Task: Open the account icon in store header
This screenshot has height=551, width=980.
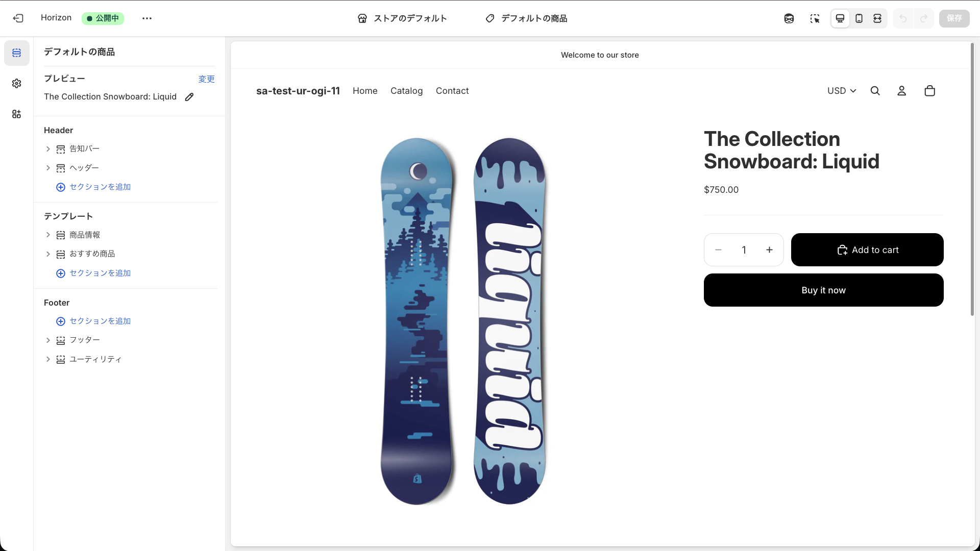Action: click(902, 91)
